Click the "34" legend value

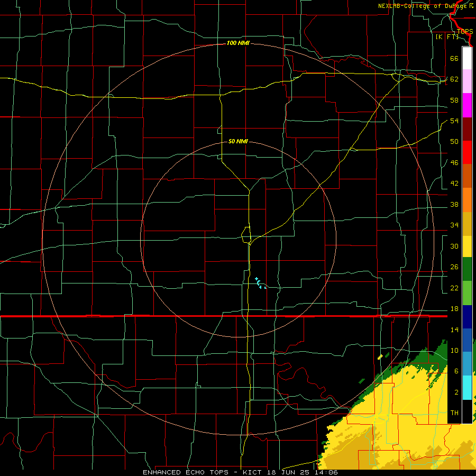coord(454,225)
